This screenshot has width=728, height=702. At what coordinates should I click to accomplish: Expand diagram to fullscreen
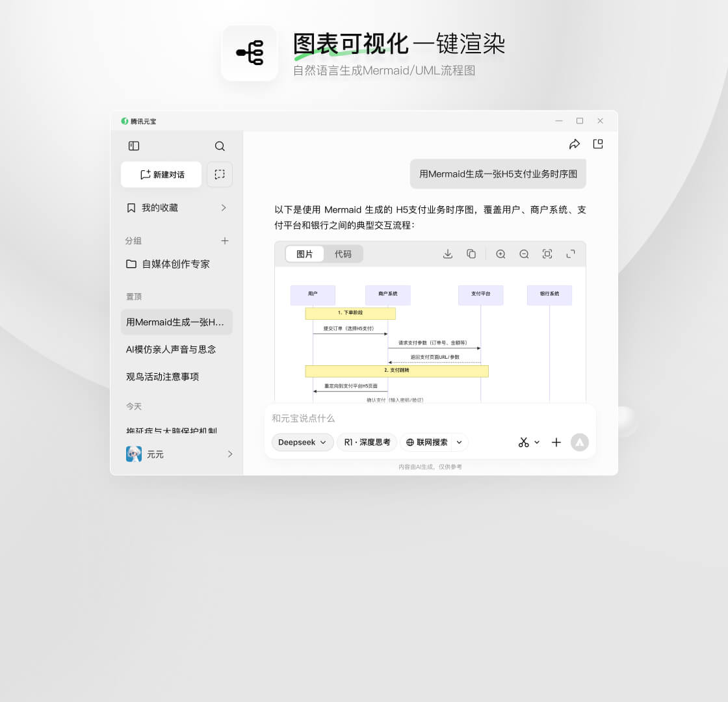pos(571,254)
